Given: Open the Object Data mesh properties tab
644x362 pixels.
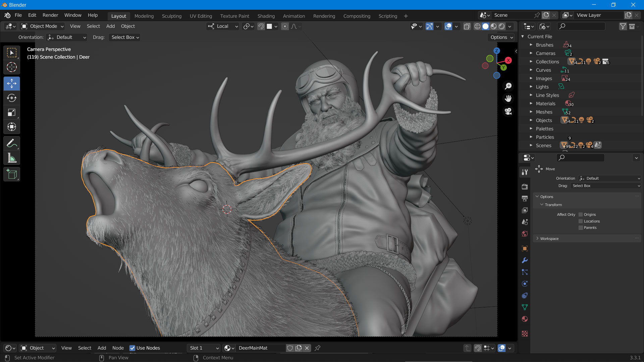Looking at the screenshot, I should pyautogui.click(x=525, y=307).
